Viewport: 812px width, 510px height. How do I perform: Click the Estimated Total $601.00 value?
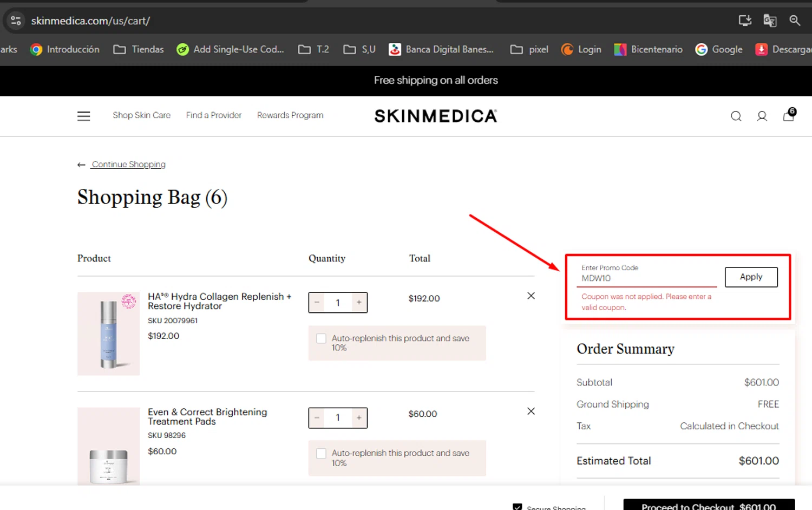click(x=758, y=461)
